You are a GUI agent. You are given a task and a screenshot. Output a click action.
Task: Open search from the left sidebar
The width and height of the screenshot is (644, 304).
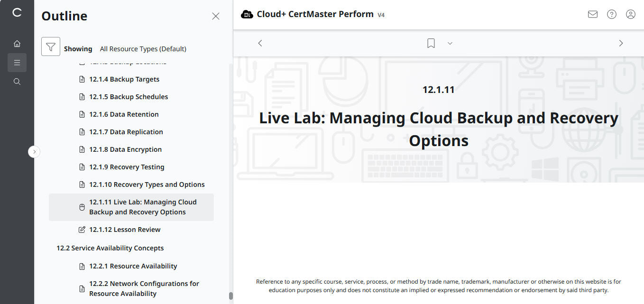tap(17, 81)
